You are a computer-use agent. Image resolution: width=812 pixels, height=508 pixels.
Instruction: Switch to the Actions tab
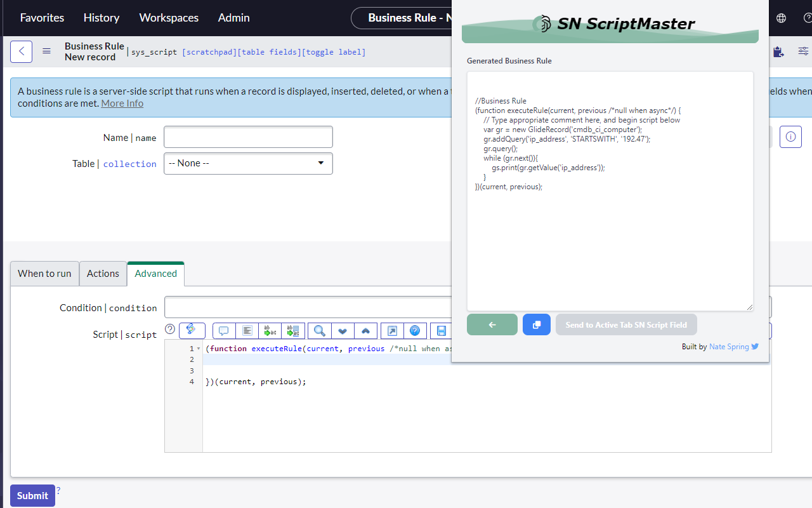pyautogui.click(x=103, y=274)
